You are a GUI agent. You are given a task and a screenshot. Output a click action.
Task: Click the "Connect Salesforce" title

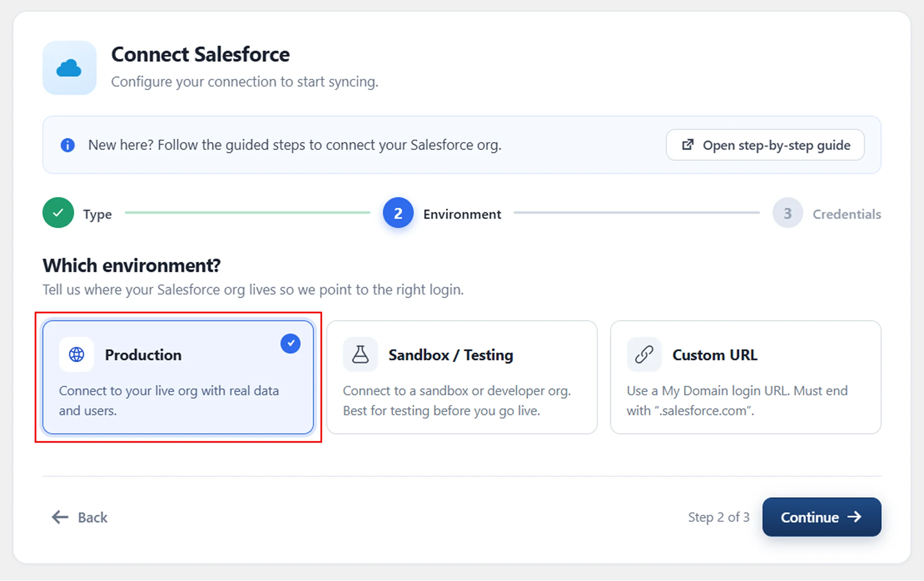(201, 54)
